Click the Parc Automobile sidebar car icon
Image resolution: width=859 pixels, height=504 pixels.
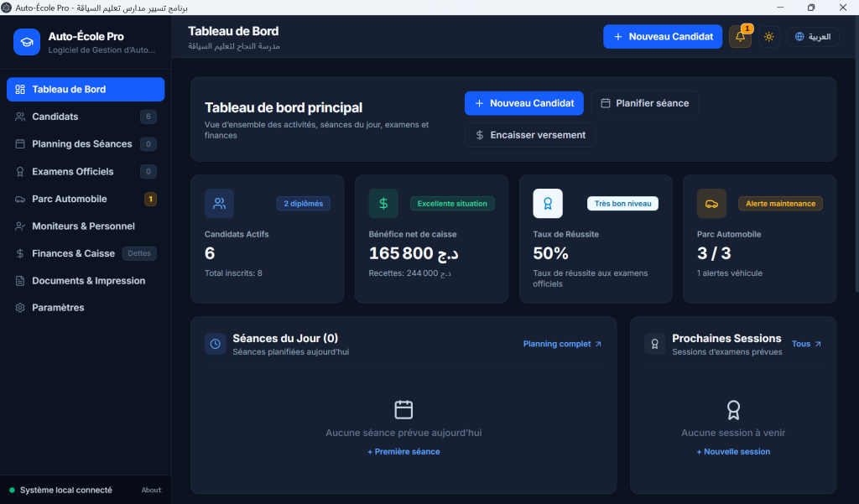coord(20,199)
